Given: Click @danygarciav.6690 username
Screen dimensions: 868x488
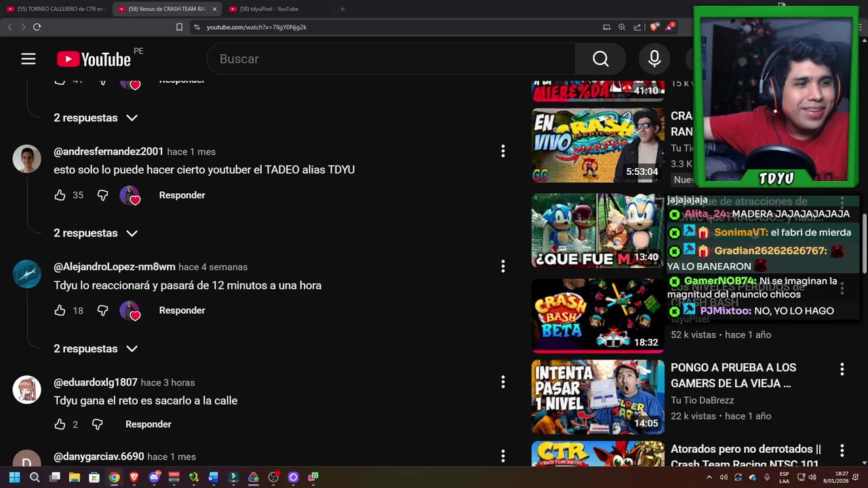Looking at the screenshot, I should point(99,457).
